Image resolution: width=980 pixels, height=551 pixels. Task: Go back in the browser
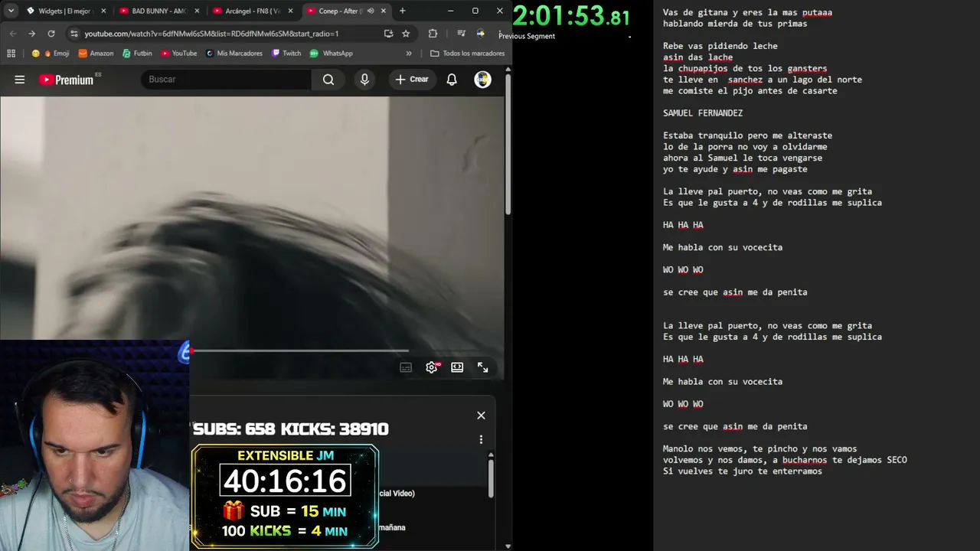pyautogui.click(x=13, y=34)
